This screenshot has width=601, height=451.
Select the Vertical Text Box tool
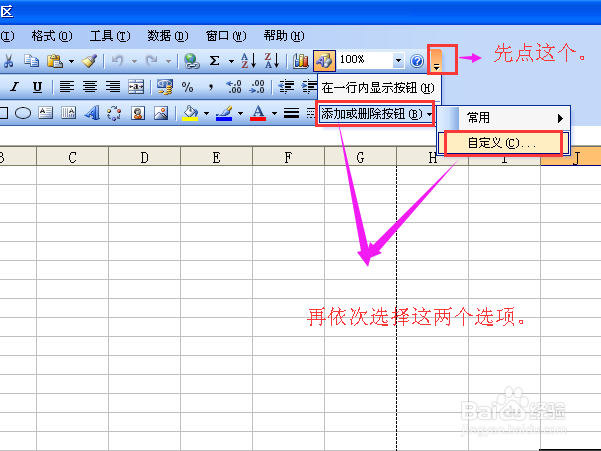[69, 113]
